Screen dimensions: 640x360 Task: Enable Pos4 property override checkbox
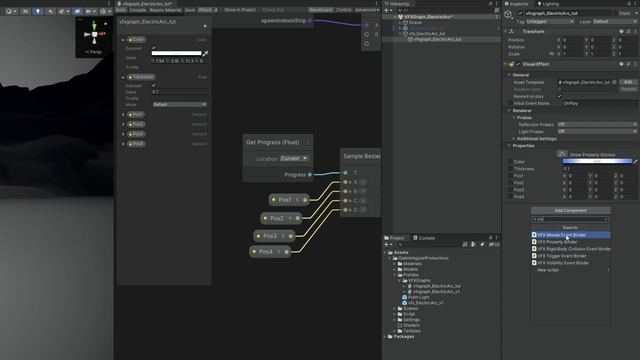[510, 197]
